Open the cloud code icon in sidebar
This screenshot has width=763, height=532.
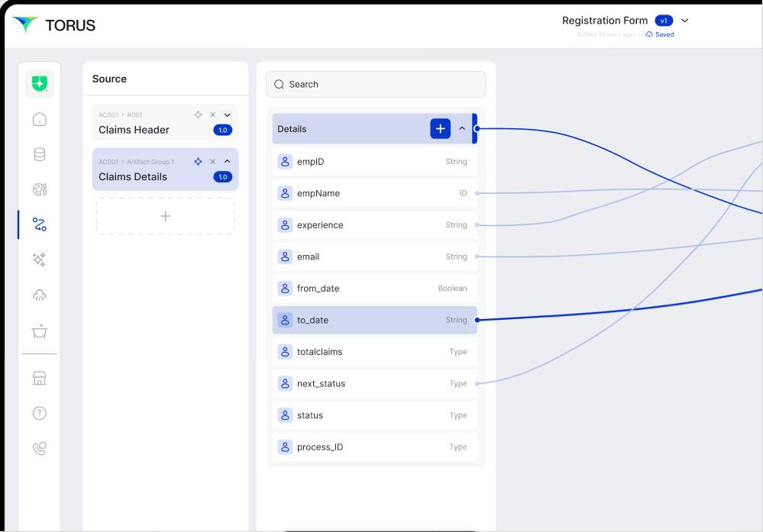click(40, 295)
